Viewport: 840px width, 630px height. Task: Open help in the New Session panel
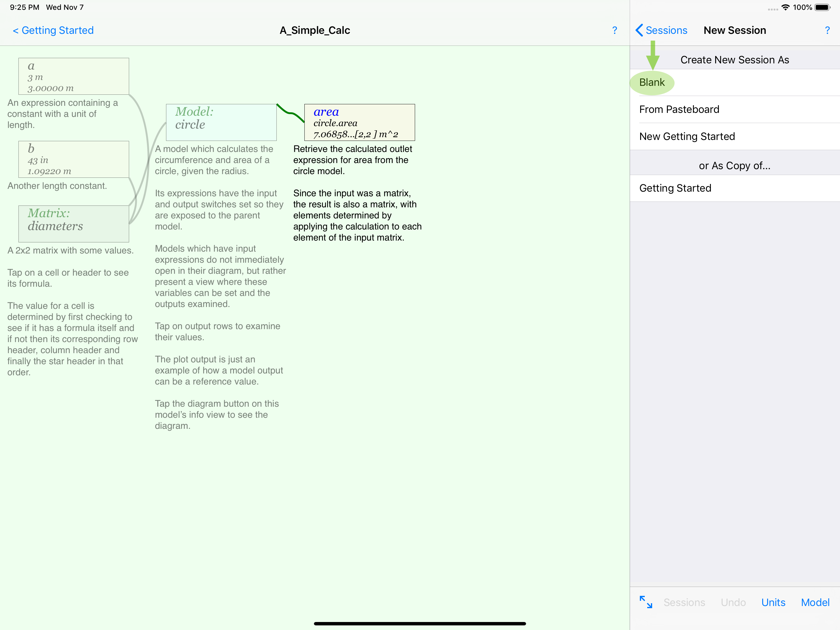[x=827, y=30]
